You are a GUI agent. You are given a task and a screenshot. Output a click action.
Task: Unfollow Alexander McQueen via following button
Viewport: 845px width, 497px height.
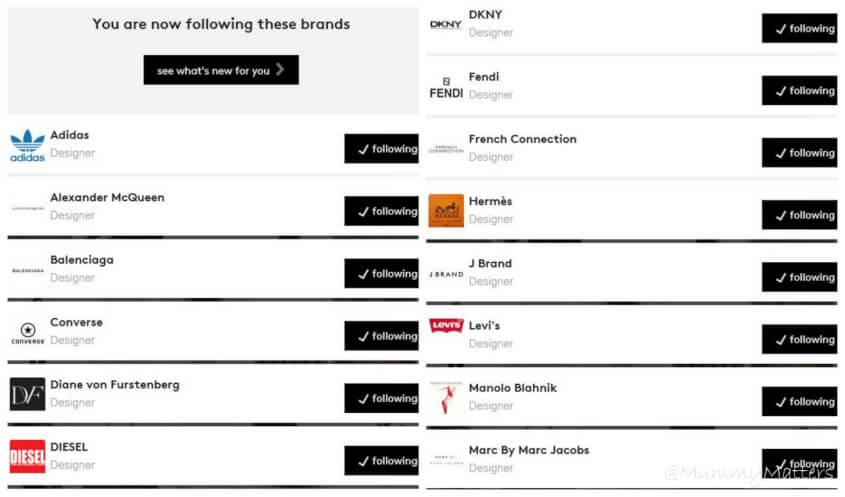pos(382,211)
